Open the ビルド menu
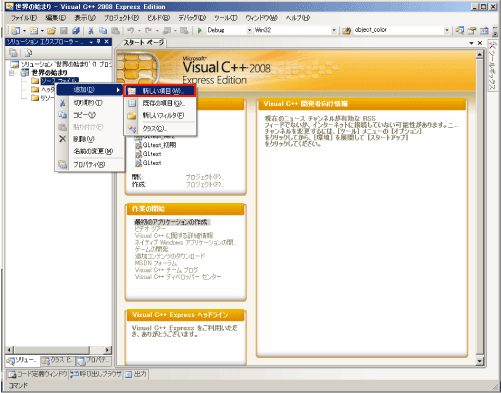The height and width of the screenshot is (393, 501). tap(159, 18)
